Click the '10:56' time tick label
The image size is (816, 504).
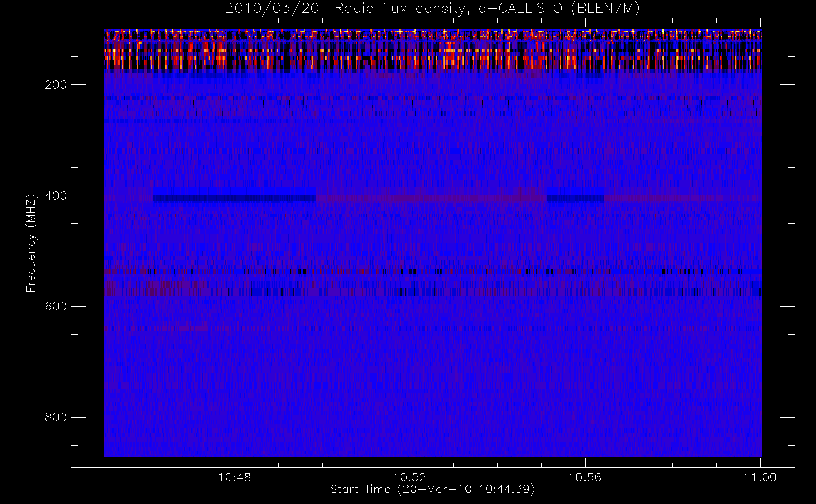585,477
